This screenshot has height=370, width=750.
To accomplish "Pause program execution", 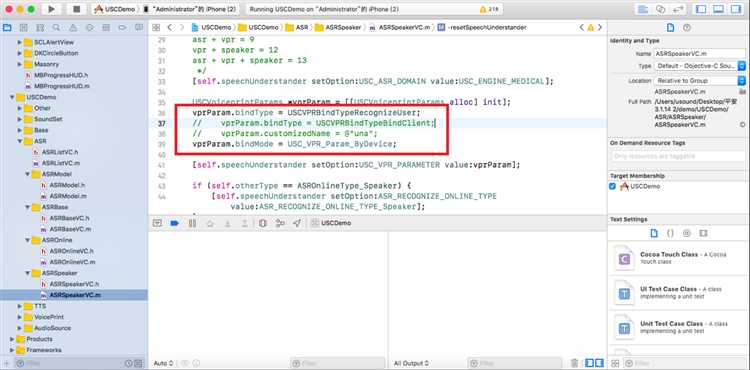I will coord(192,223).
